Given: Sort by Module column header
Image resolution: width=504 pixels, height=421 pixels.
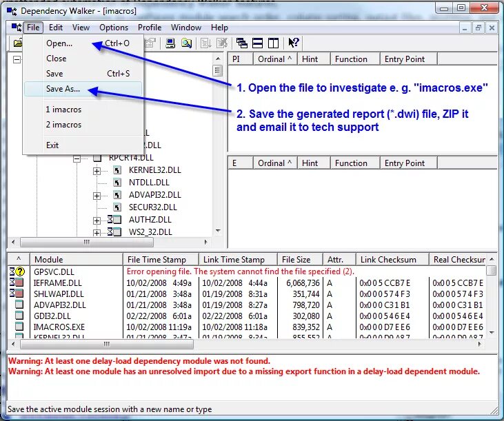Looking at the screenshot, I should point(76,260).
